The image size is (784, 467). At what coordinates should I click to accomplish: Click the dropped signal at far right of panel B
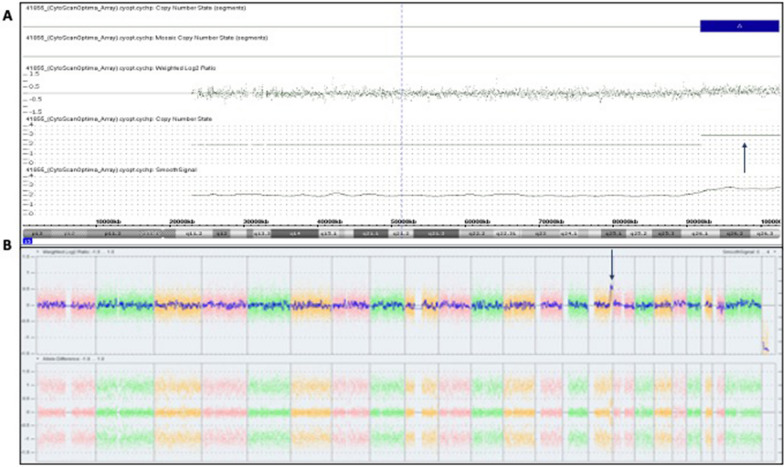[766, 345]
